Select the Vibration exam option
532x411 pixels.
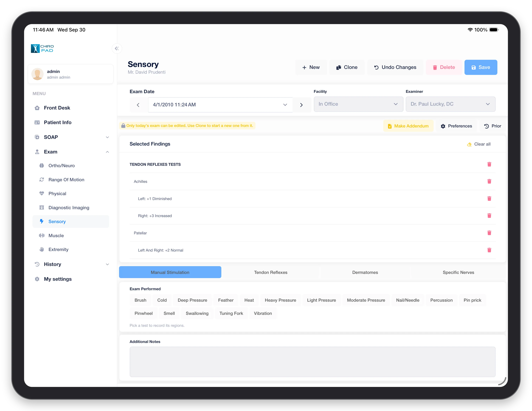point(263,313)
